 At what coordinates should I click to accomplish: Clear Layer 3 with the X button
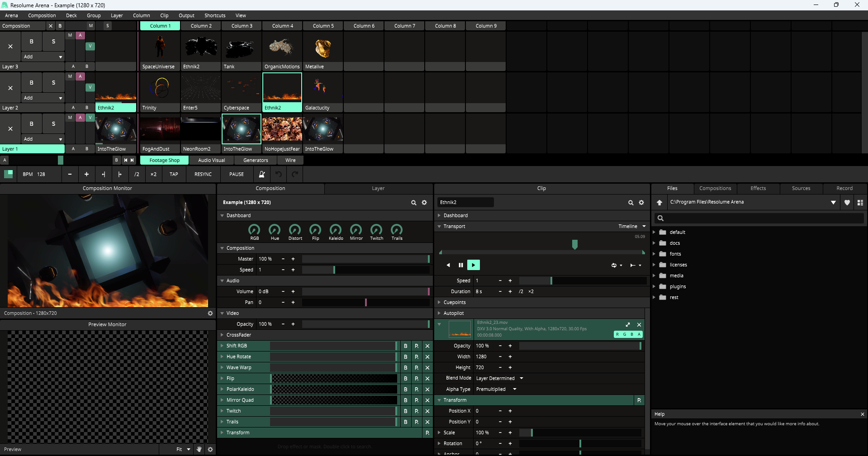(10, 47)
